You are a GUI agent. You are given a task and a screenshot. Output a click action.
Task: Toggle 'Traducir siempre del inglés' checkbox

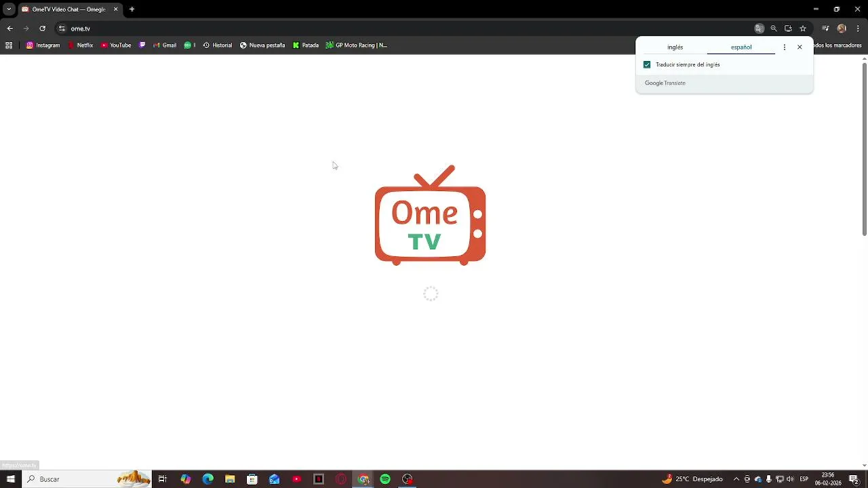point(647,64)
